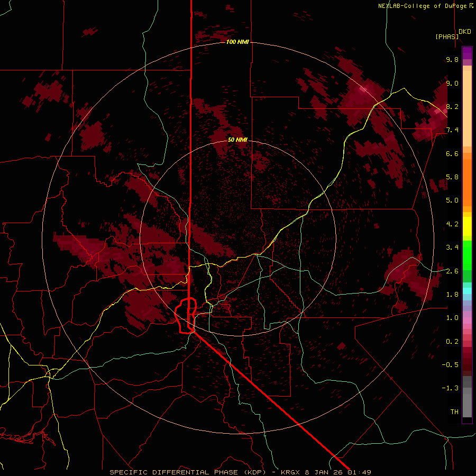The height and width of the screenshot is (476, 476).
Task: Click the 9.8 value on color scale
Action: coord(452,59)
